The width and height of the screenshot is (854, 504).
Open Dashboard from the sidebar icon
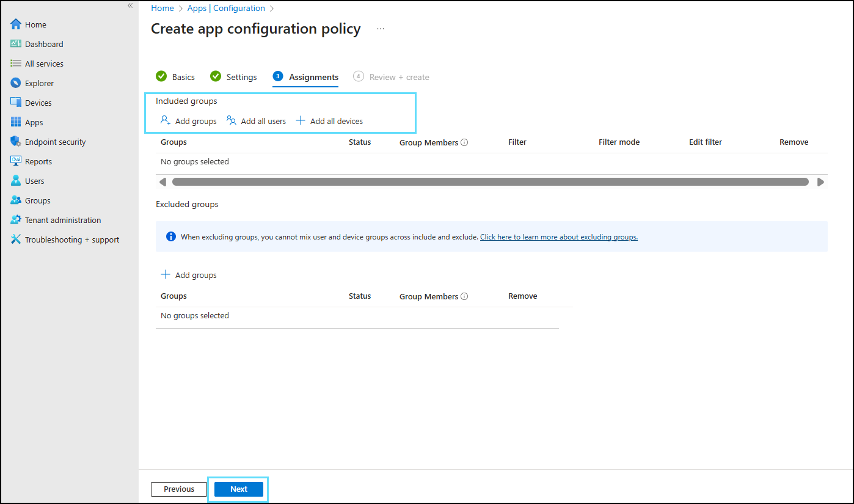(x=16, y=44)
